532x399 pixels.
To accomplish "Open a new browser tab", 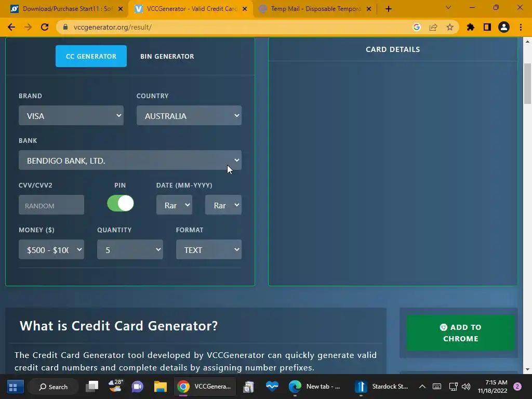I will click(x=389, y=9).
